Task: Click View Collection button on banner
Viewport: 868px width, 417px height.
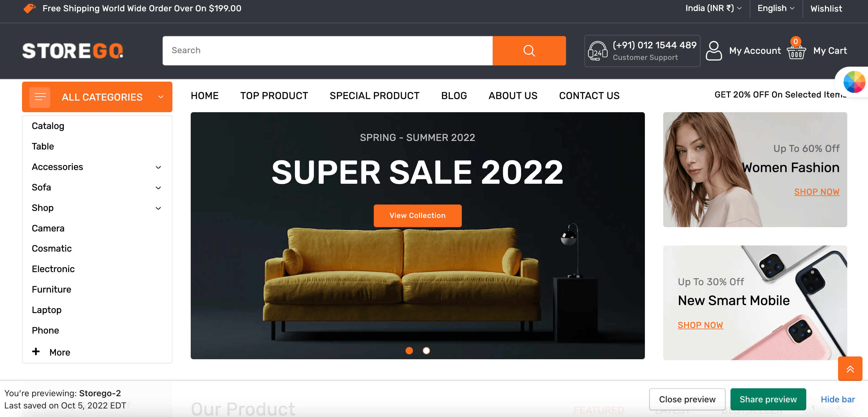Action: click(x=417, y=216)
